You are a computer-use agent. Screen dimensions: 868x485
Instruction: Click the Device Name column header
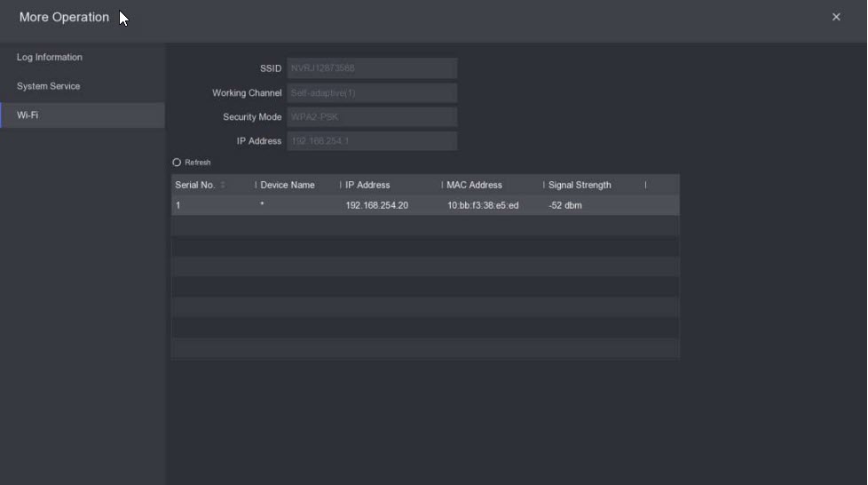click(288, 185)
